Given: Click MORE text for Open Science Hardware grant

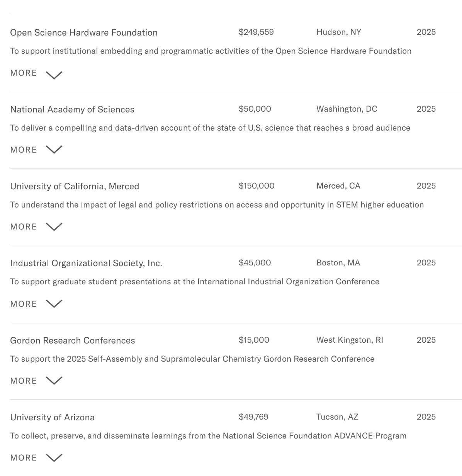Looking at the screenshot, I should pos(24,73).
